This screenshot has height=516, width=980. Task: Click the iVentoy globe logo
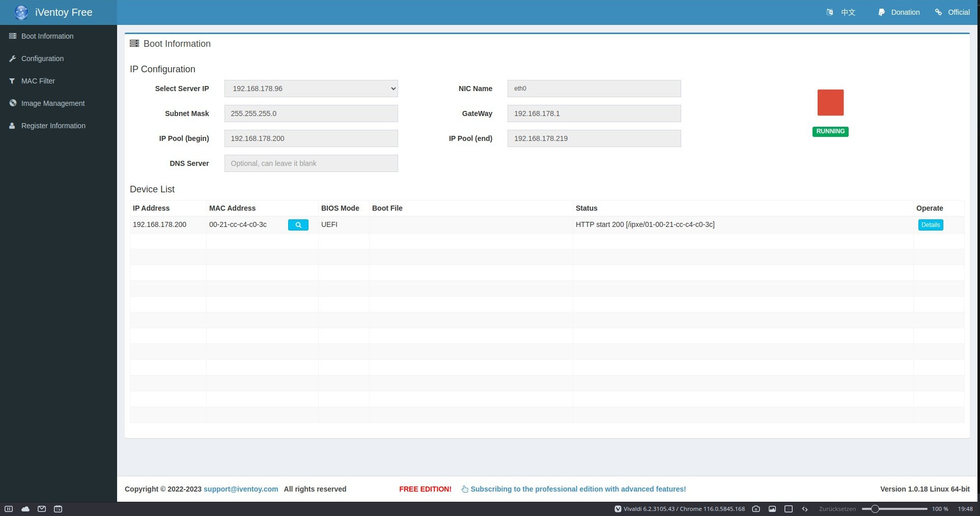21,12
